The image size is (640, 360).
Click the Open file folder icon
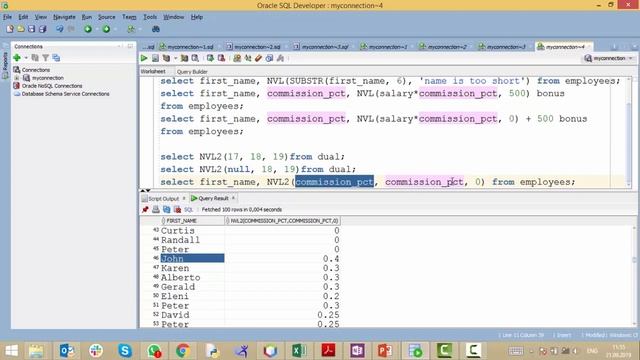20,29
